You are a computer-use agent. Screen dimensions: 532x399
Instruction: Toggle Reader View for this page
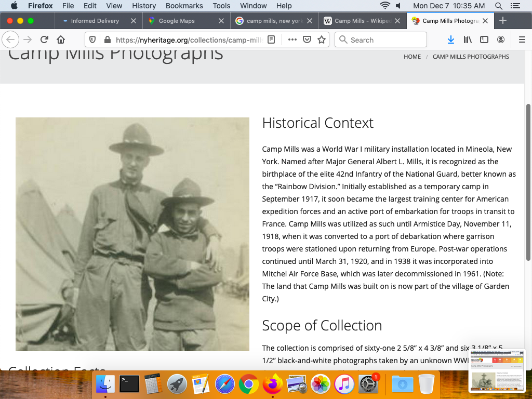point(271,39)
